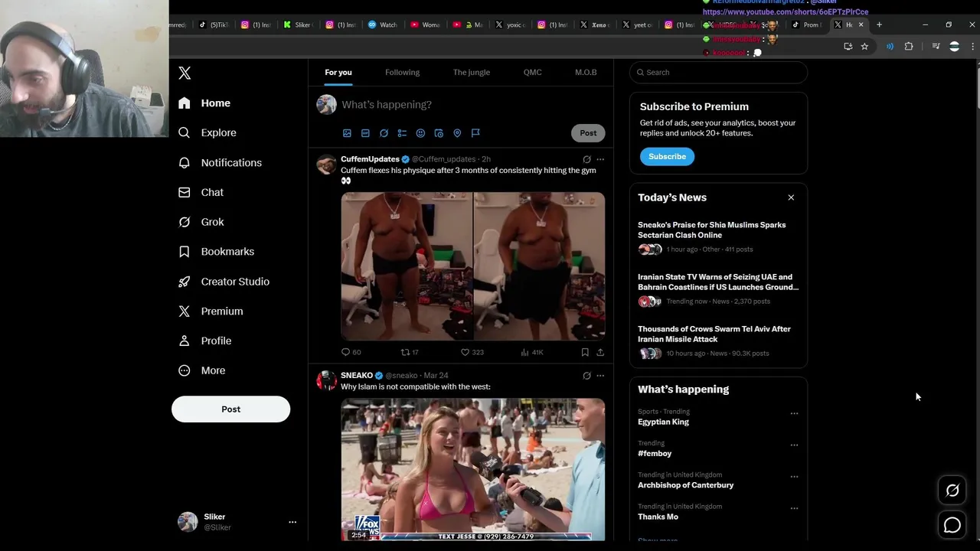Click the Search input field
This screenshot has height=551, width=980.
coord(718,72)
